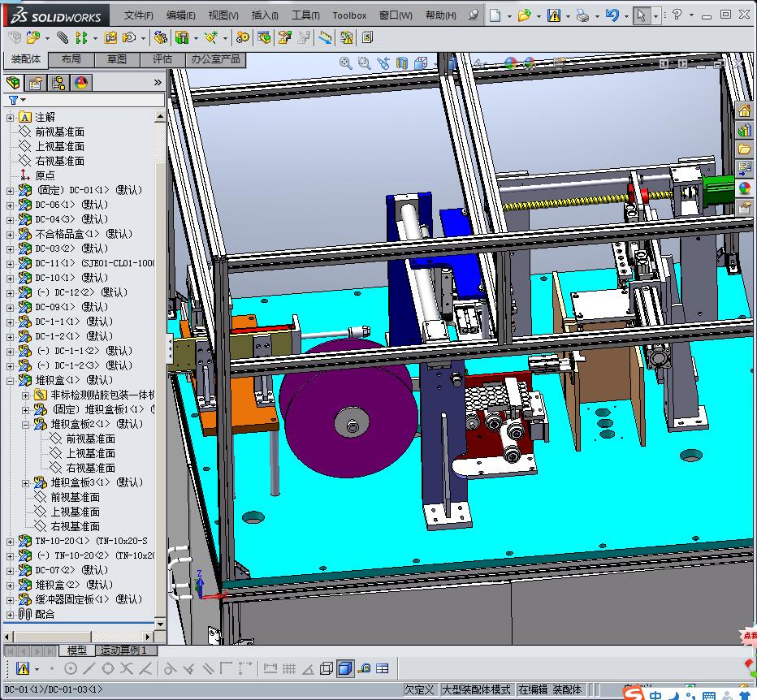The width and height of the screenshot is (757, 700).
Task: Select TN-10-20<1> in the tree
Action: point(91,541)
